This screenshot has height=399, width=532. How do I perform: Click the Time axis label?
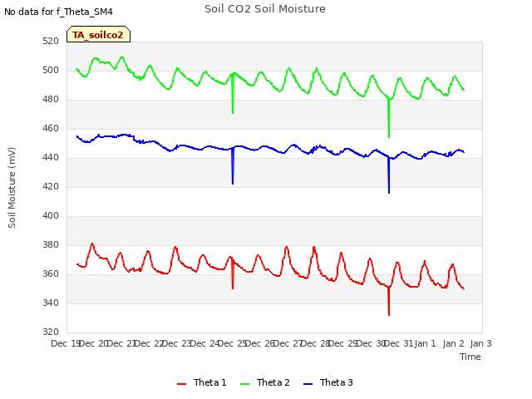tap(470, 357)
